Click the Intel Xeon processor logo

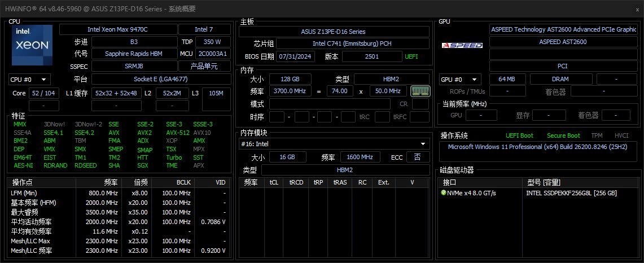[x=32, y=45]
